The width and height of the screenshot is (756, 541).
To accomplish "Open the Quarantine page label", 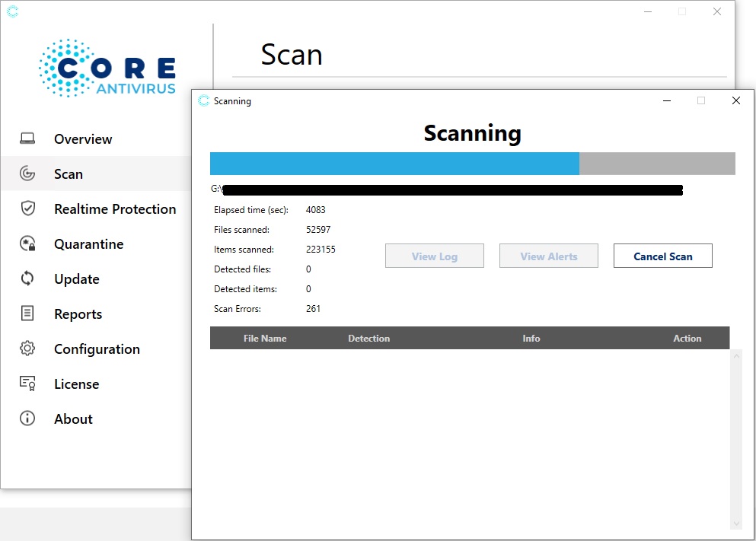I will pyautogui.click(x=88, y=244).
